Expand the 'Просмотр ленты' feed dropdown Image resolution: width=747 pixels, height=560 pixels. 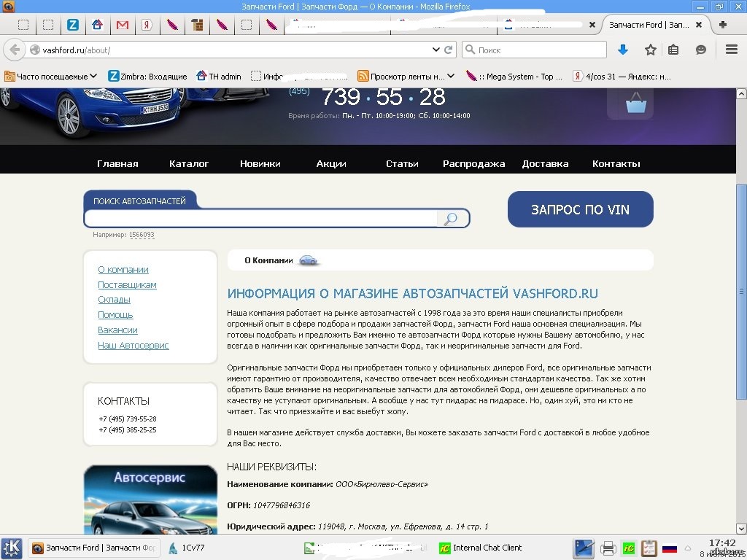click(451, 76)
